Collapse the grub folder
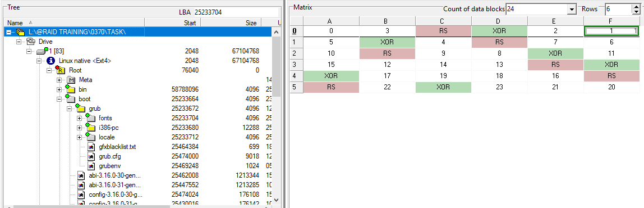644x208 pixels. coord(70,108)
